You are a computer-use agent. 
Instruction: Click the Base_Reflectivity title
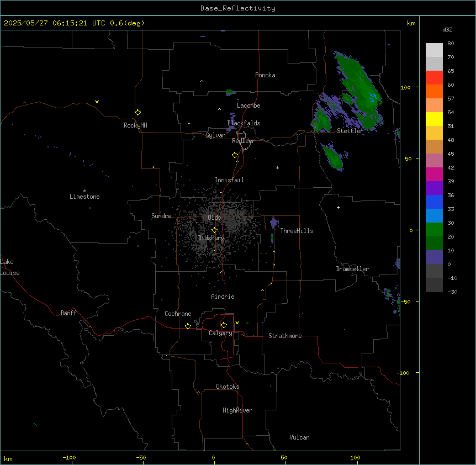pos(238,8)
